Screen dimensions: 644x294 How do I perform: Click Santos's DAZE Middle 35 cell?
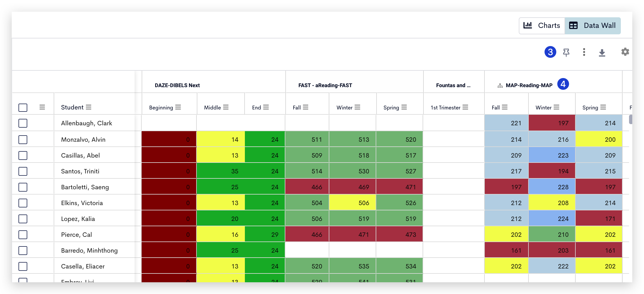coord(221,171)
